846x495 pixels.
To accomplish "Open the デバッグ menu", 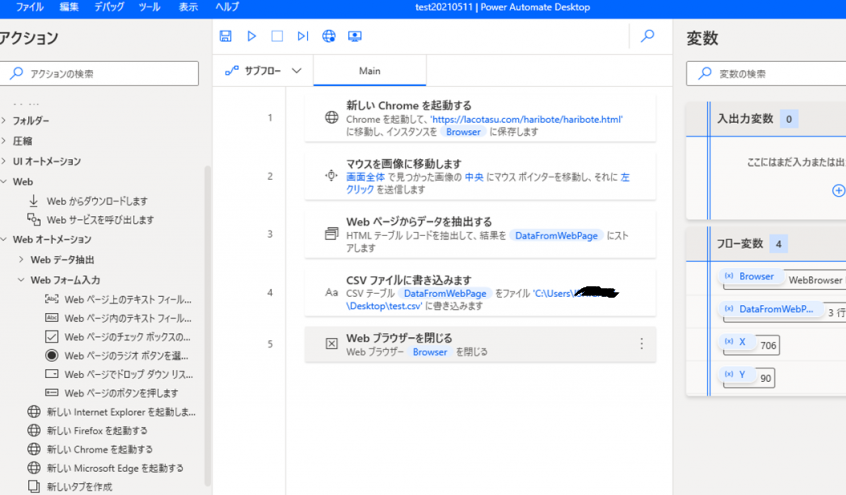I will pos(109,7).
